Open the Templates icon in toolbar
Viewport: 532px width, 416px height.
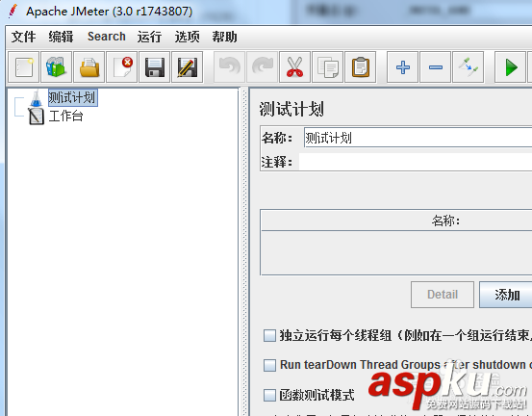pyautogui.click(x=57, y=67)
